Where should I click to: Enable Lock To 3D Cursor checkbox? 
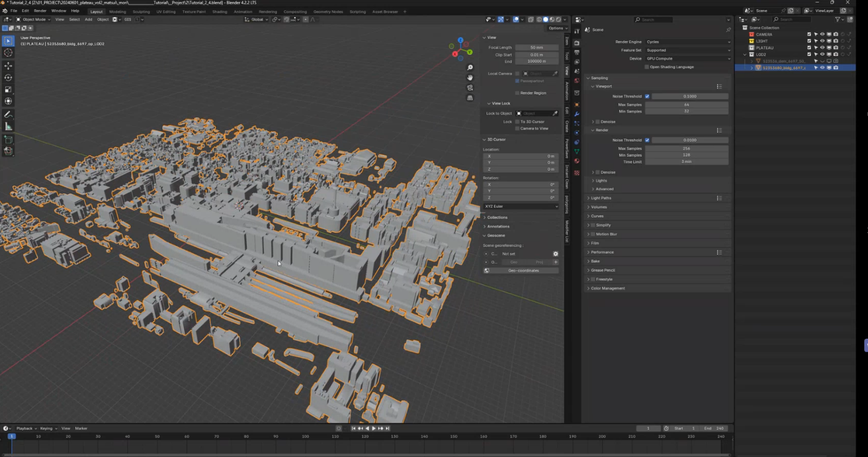point(517,122)
